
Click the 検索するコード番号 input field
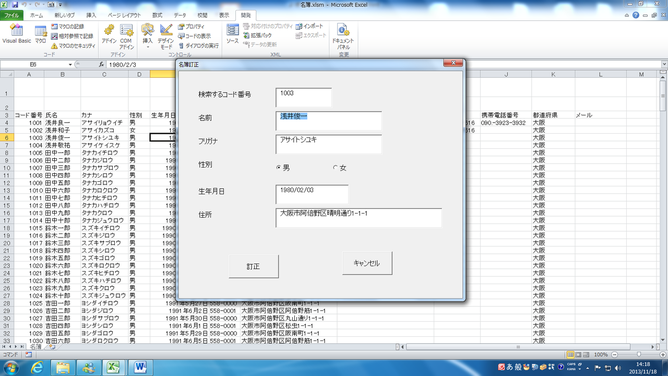(303, 97)
